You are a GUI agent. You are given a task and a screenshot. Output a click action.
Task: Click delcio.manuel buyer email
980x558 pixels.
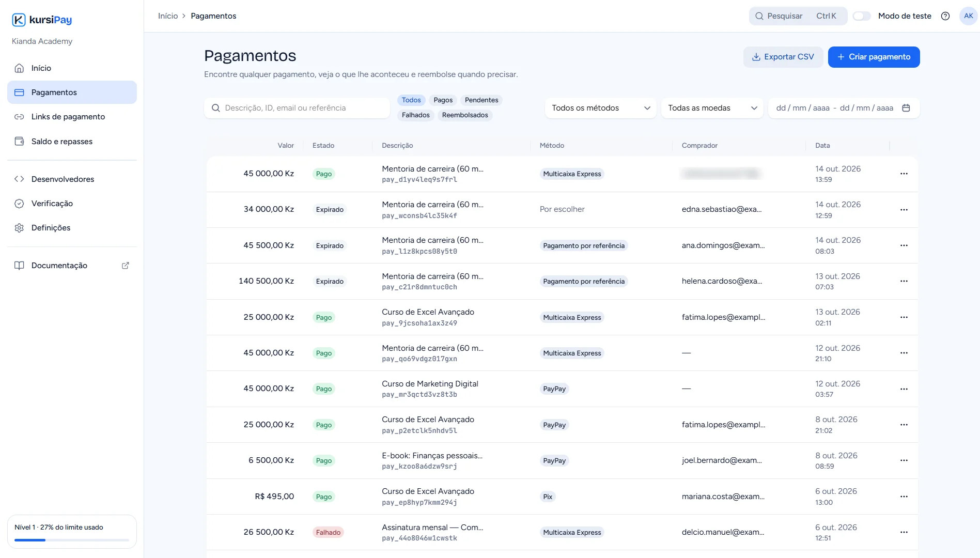[723, 532]
